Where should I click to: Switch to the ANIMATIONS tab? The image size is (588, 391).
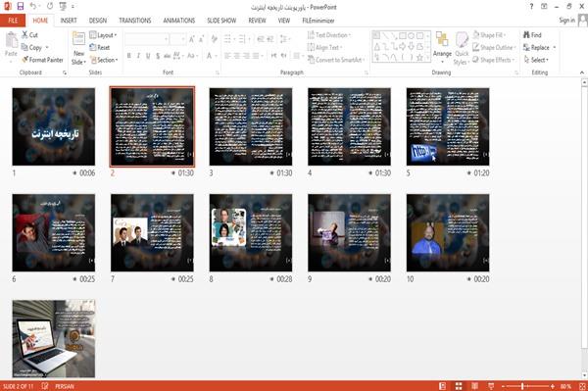[x=179, y=21]
